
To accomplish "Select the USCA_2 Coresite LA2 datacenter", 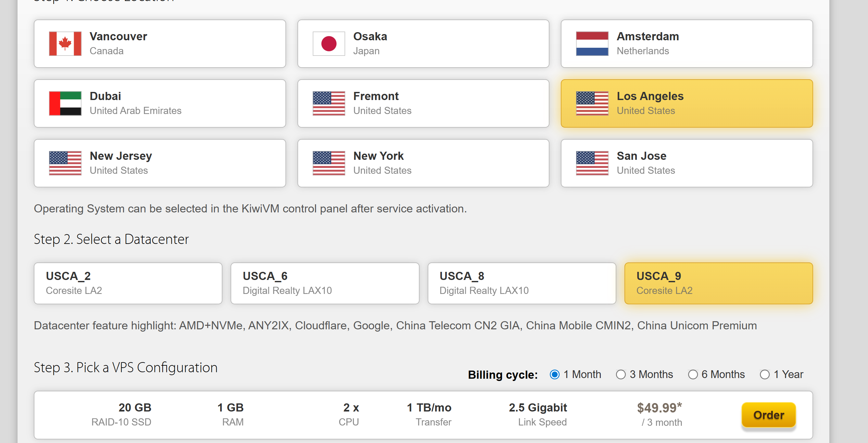I will (x=128, y=283).
